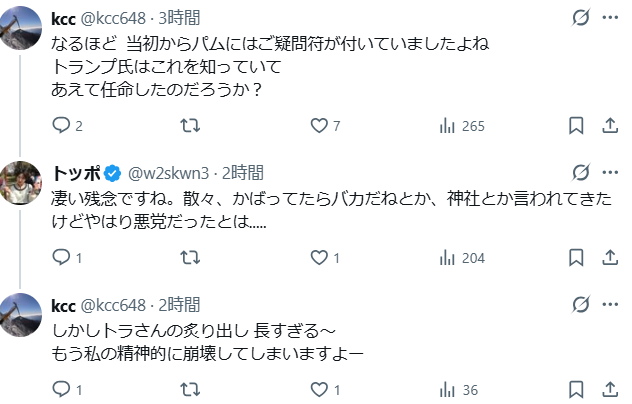Bookmark kcc's first tweet

(576, 126)
